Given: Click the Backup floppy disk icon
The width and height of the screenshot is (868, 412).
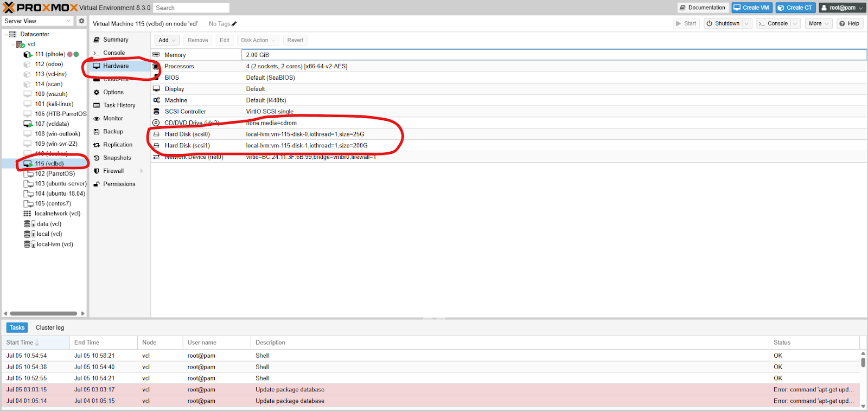Looking at the screenshot, I should (x=97, y=132).
